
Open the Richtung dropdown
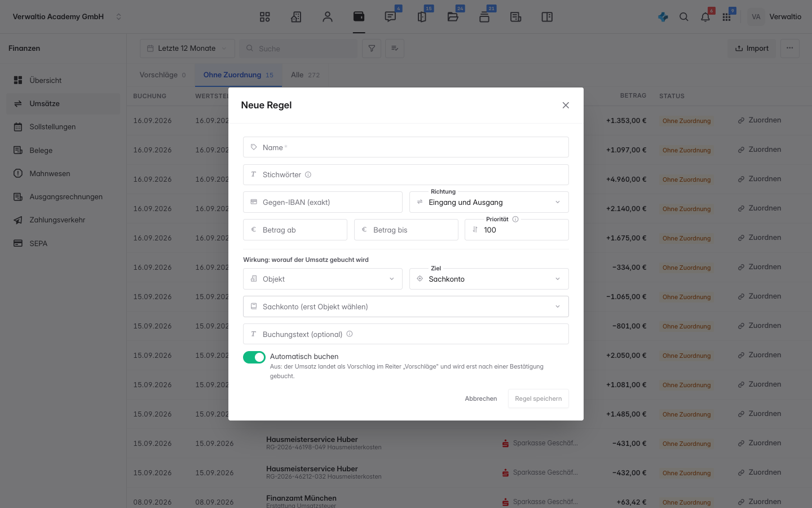tap(489, 202)
